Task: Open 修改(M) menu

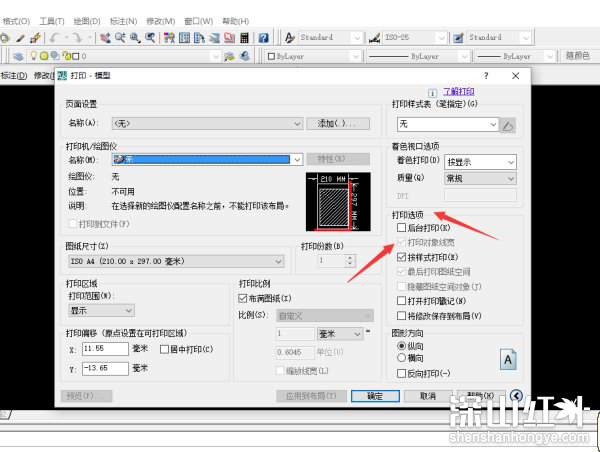Action: coord(160,21)
